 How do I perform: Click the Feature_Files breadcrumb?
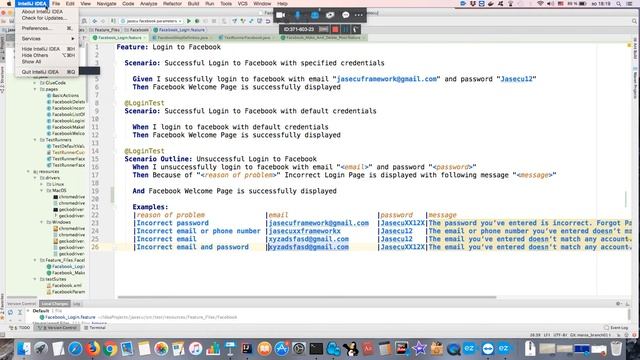point(104,30)
